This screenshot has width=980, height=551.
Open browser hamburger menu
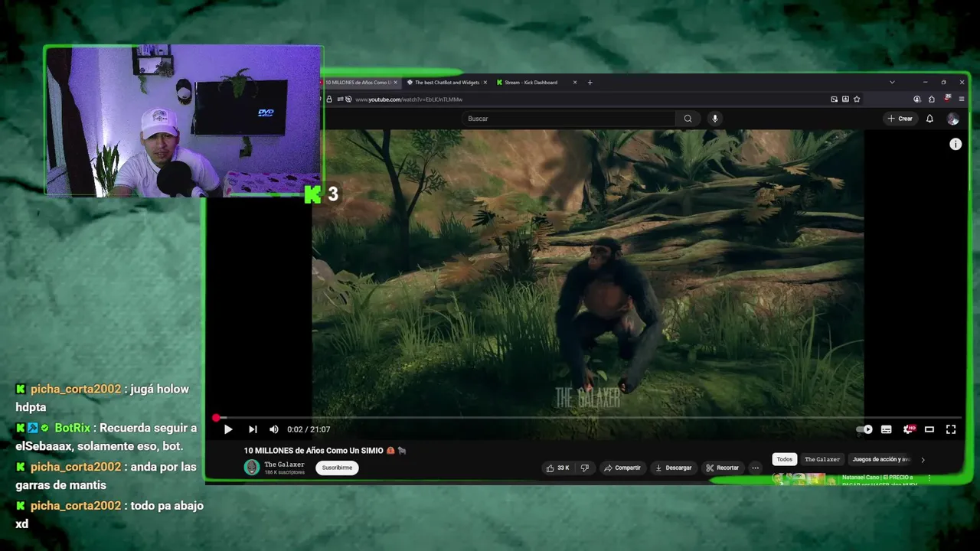[962, 99]
